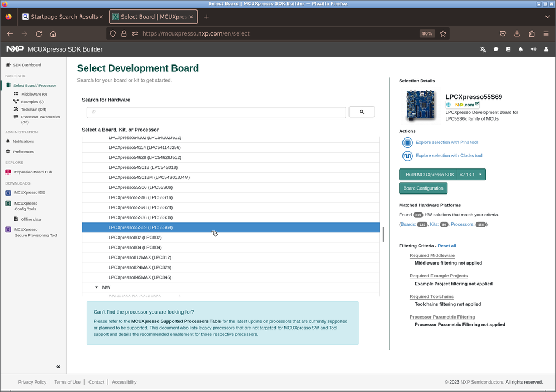Click Build MCUXpresso SDK button

point(428,175)
